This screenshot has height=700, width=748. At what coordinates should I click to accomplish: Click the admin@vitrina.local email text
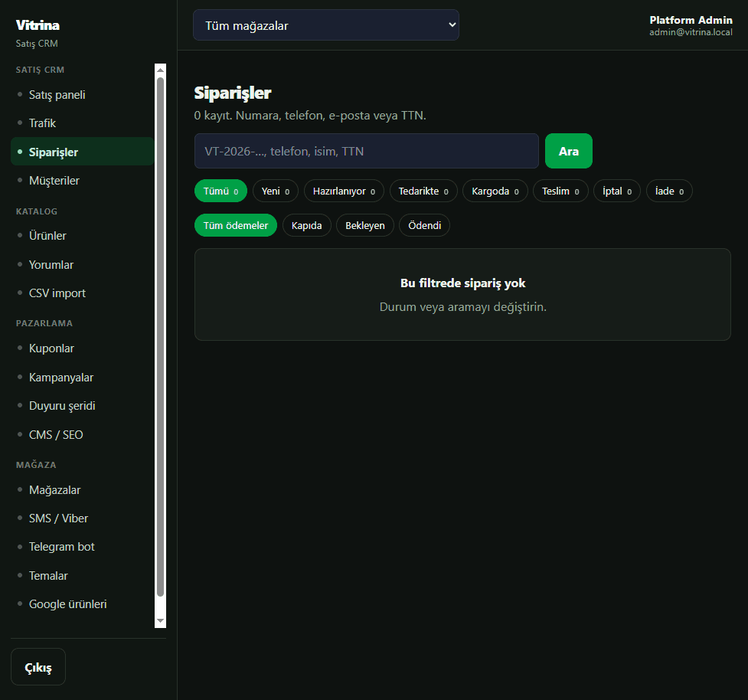click(691, 32)
